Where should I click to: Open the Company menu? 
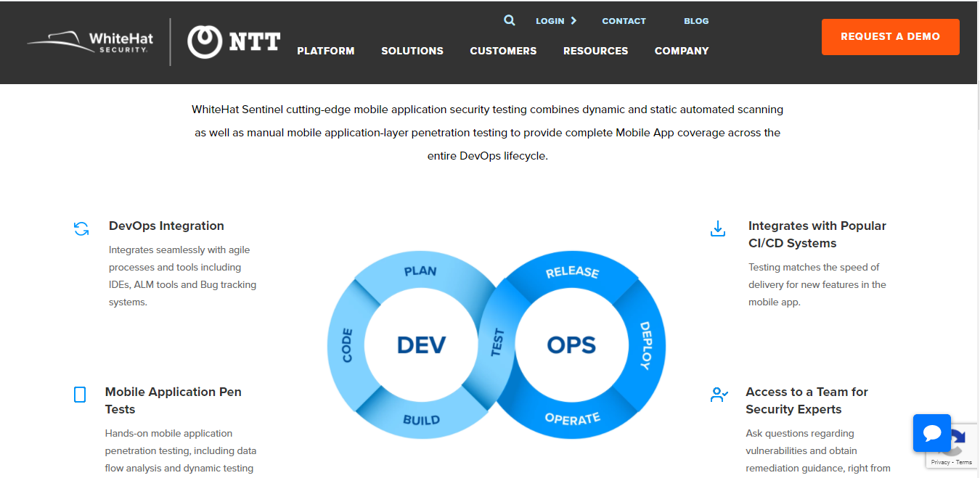pyautogui.click(x=682, y=51)
